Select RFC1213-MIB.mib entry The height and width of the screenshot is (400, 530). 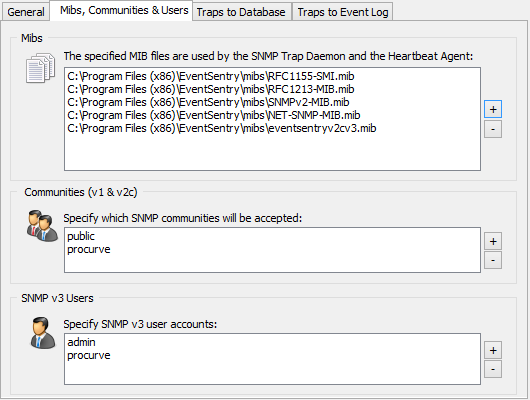click(x=211, y=89)
